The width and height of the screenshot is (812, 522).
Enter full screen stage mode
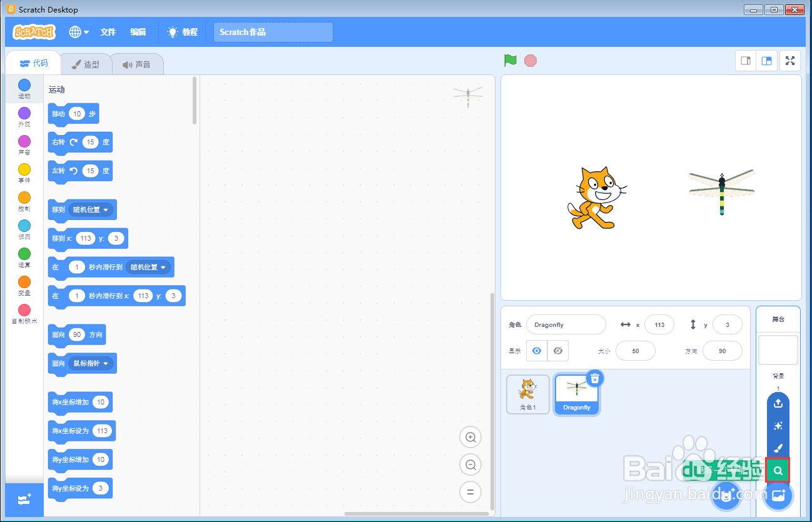click(791, 61)
